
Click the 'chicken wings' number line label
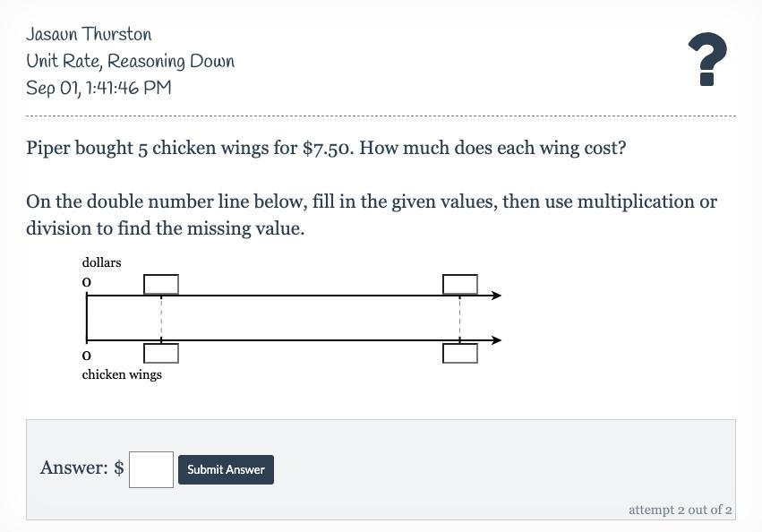tap(122, 374)
